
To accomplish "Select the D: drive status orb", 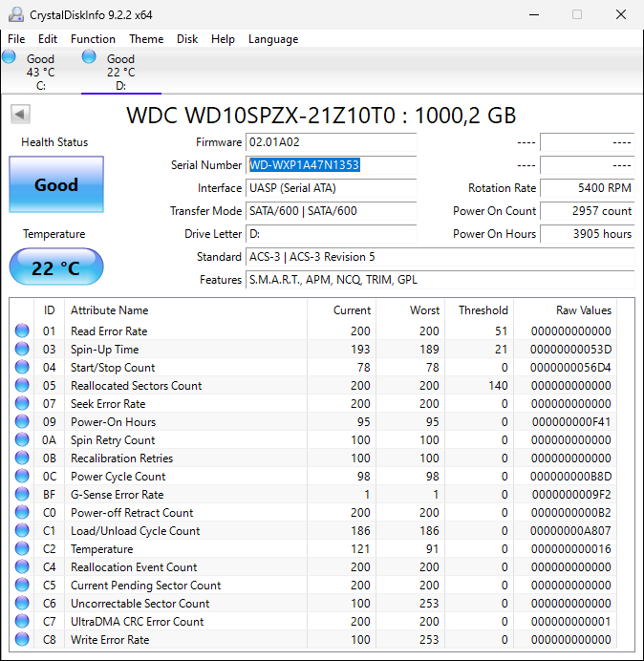I will point(89,57).
